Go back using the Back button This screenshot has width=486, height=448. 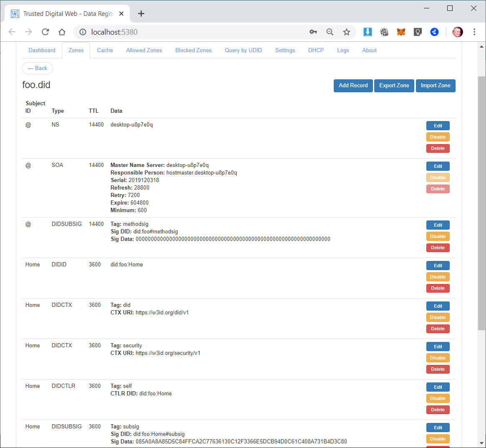point(38,68)
